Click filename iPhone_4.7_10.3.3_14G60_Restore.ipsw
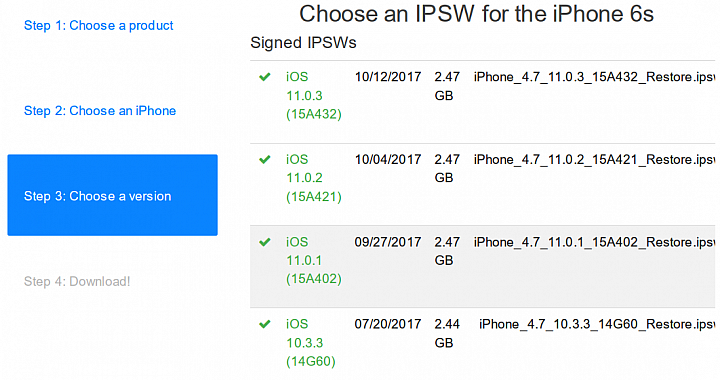The height and width of the screenshot is (380, 720). (597, 324)
